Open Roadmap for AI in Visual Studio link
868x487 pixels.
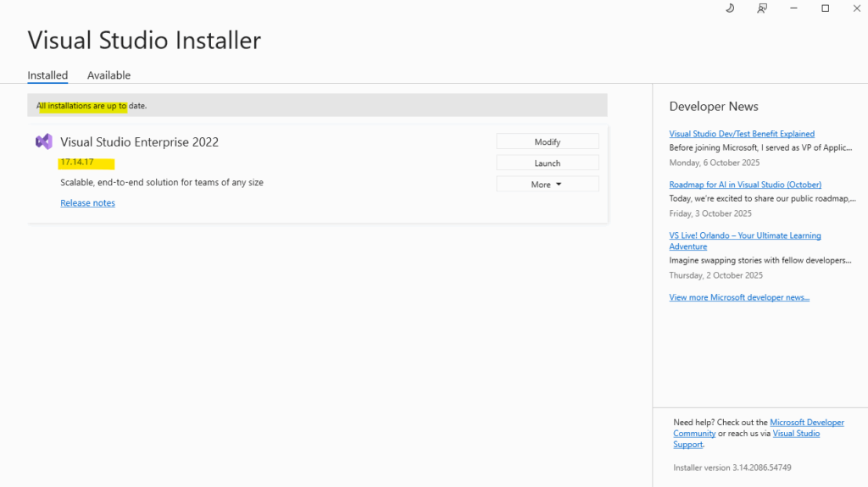745,185
